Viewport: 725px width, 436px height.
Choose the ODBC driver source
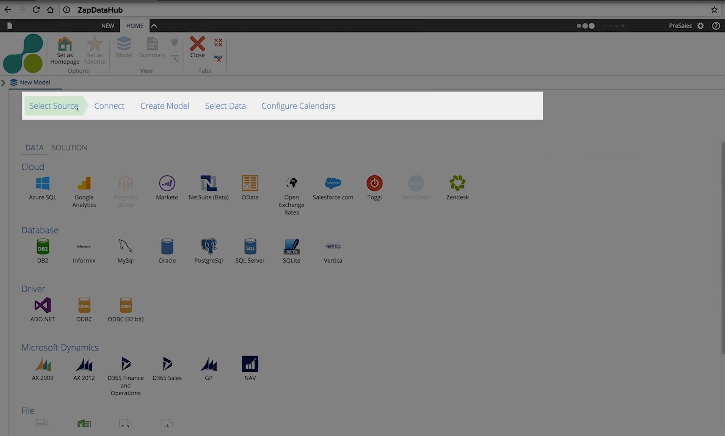(x=84, y=310)
